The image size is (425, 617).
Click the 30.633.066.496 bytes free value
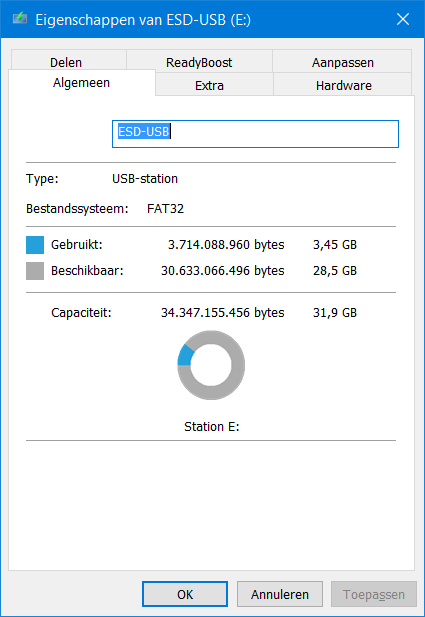click(222, 271)
